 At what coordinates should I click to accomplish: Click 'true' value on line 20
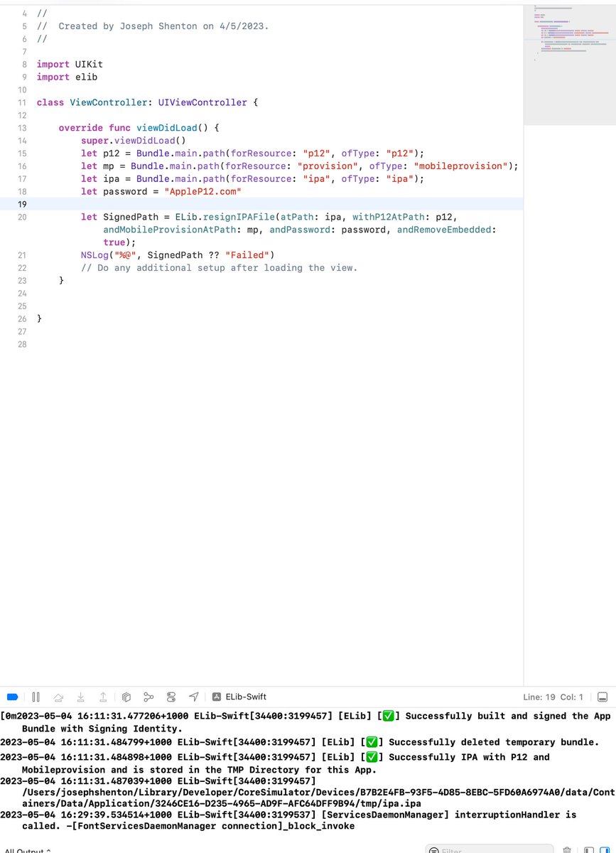click(x=114, y=242)
